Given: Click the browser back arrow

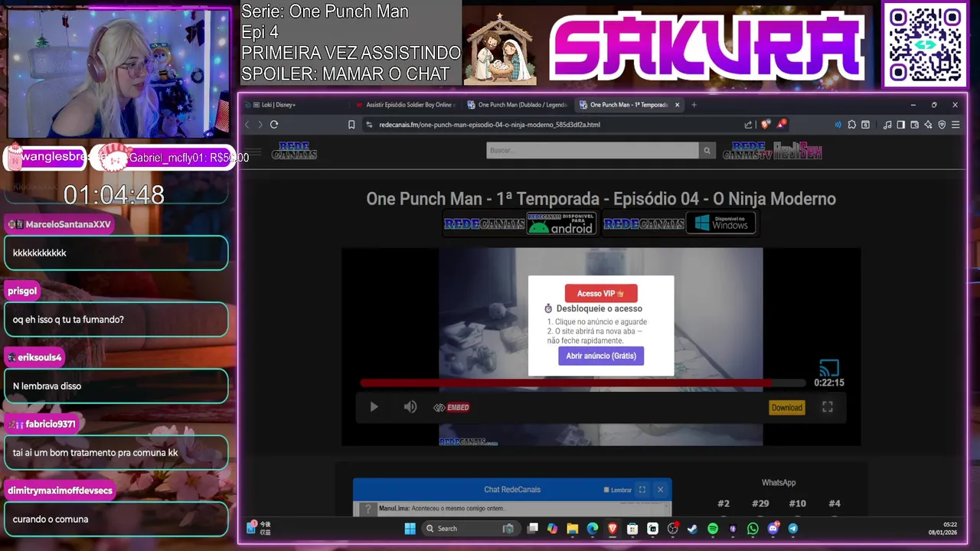Looking at the screenshot, I should [x=247, y=125].
